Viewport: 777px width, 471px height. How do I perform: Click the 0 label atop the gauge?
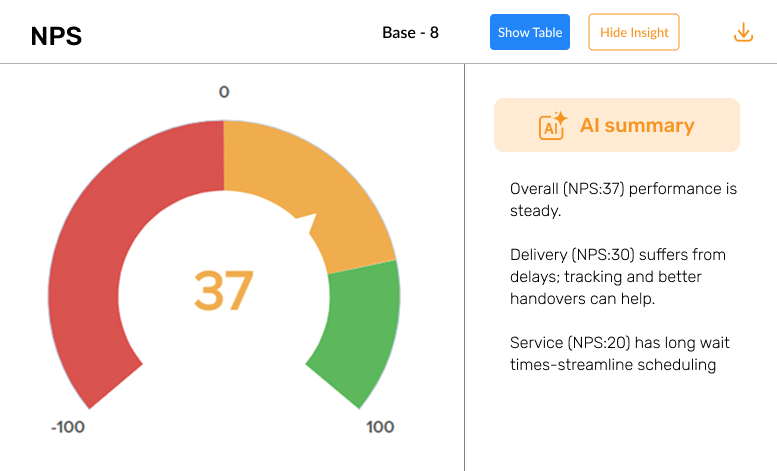224,92
